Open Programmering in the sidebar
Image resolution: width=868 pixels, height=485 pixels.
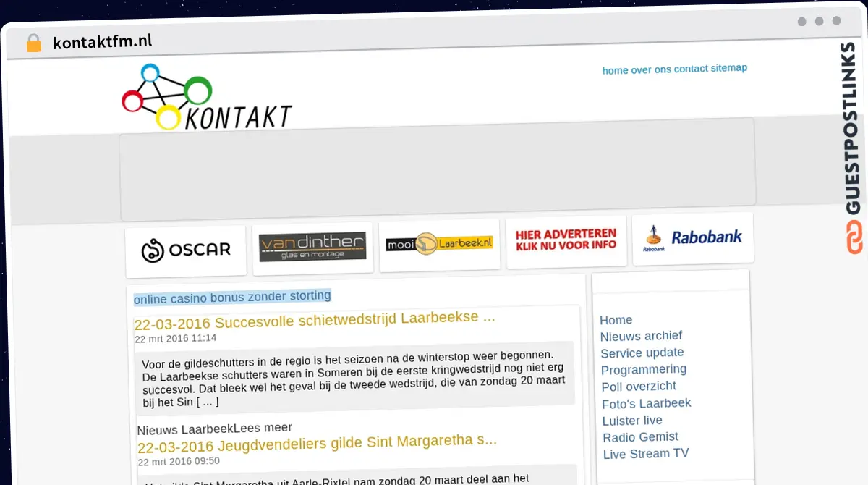644,369
